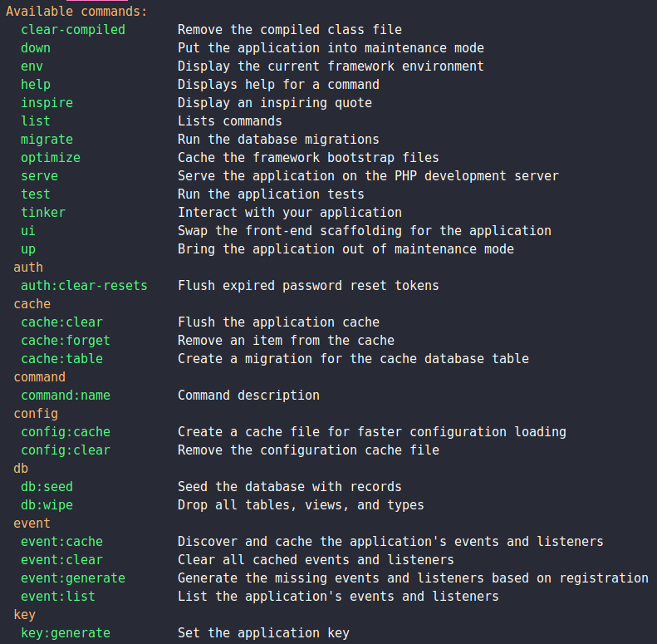Click the 'config' group heading
The height and width of the screenshot is (644, 657).
click(36, 414)
